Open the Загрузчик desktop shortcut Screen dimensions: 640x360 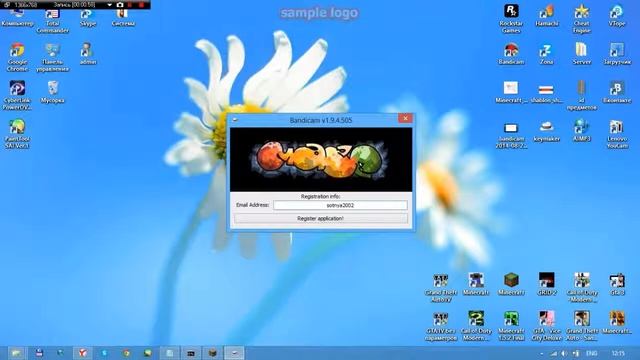click(617, 54)
